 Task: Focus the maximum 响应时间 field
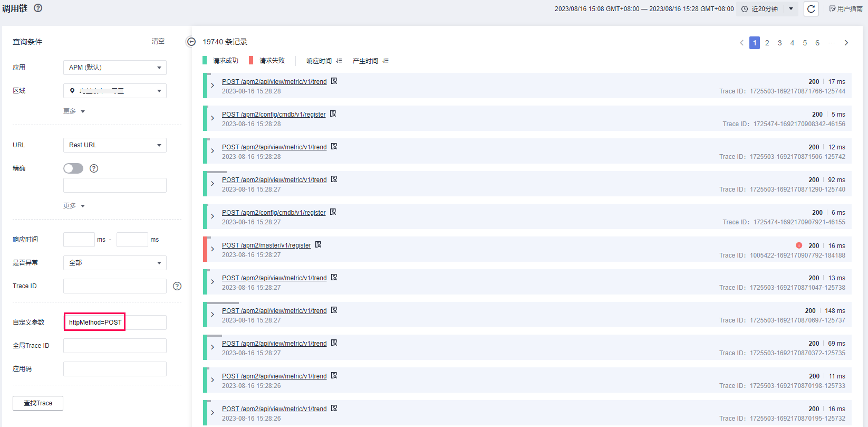tap(132, 240)
